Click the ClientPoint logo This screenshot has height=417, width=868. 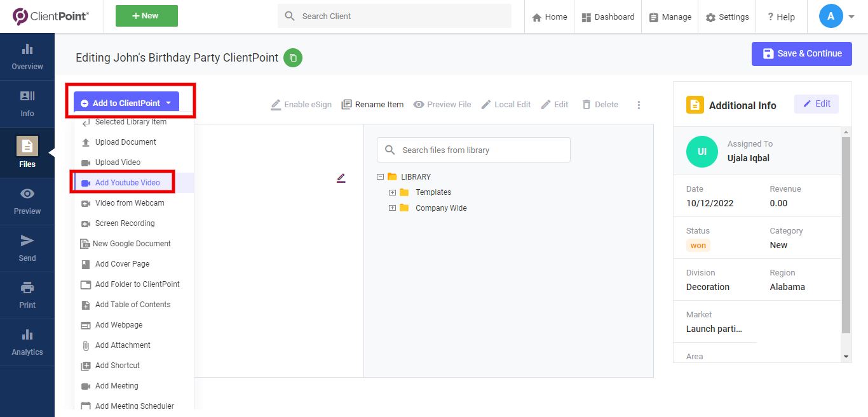(x=51, y=17)
